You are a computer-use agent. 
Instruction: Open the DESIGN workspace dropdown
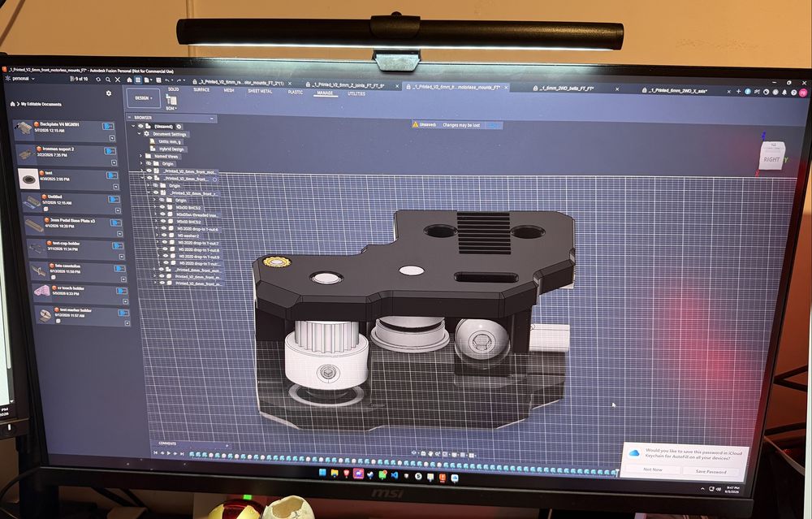pos(144,98)
